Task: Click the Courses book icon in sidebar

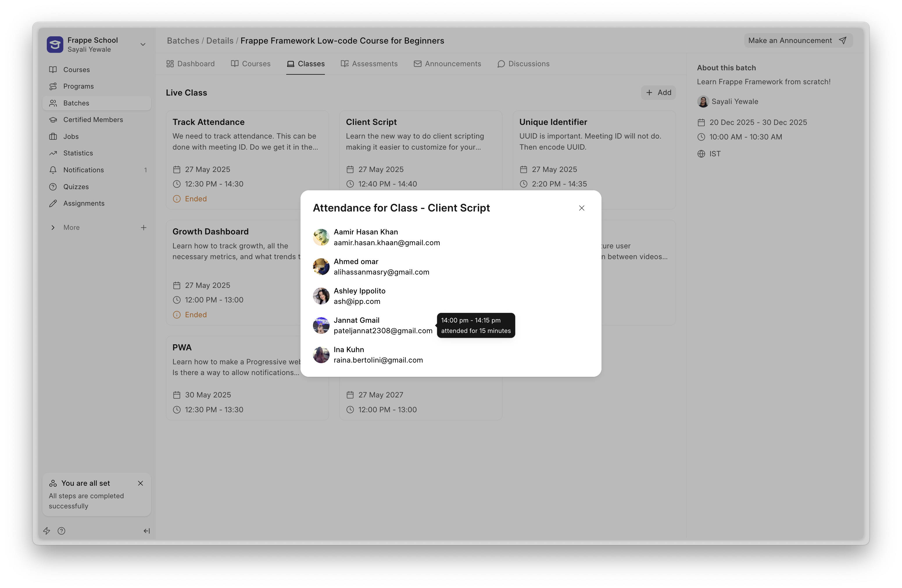Action: [x=53, y=70]
